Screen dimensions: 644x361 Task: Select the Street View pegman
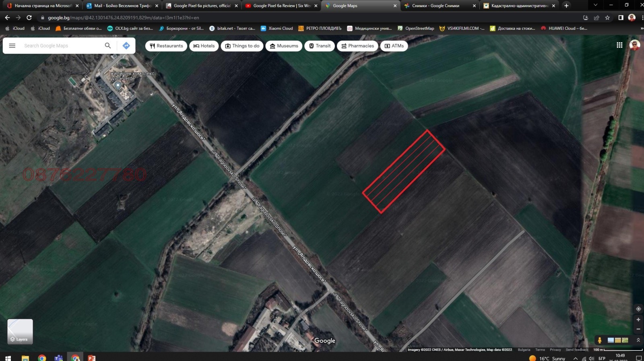tap(600, 340)
